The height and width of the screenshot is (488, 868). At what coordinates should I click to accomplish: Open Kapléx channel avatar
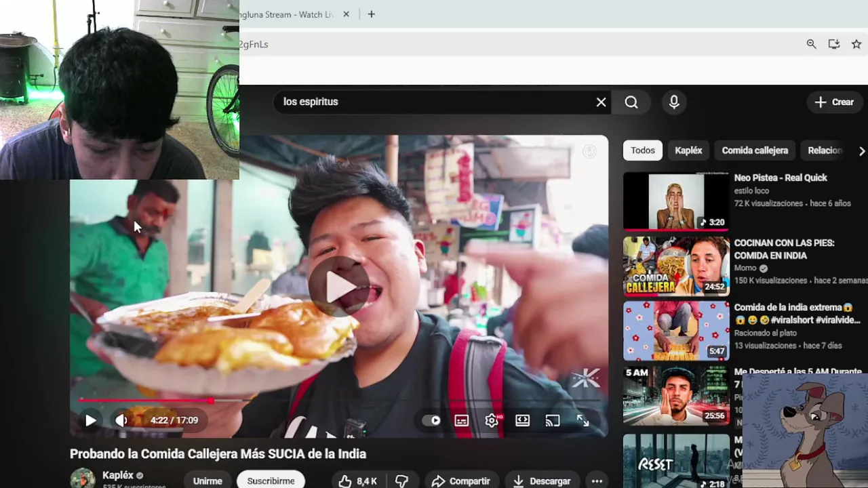(83, 479)
